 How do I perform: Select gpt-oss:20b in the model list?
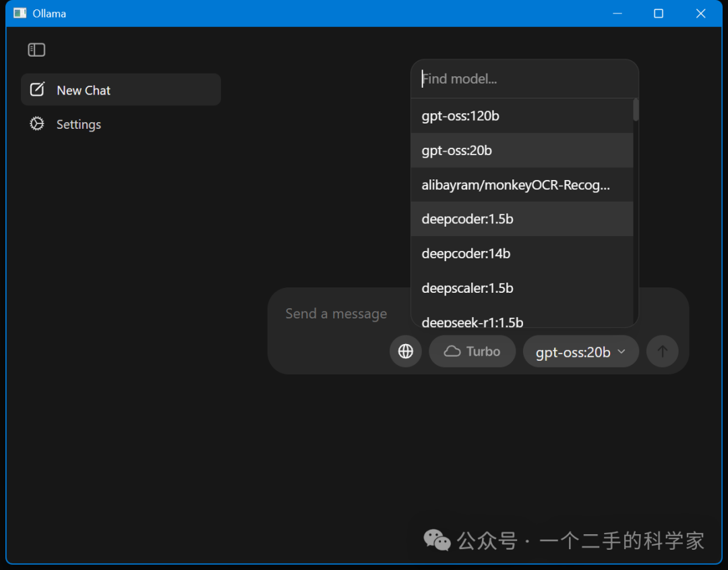click(x=522, y=150)
